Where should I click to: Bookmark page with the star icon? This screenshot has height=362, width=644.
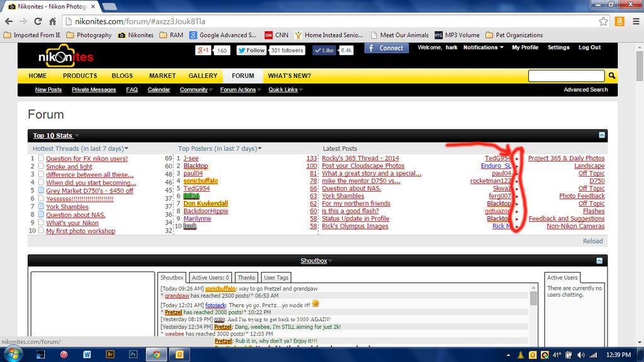pyautogui.click(x=603, y=21)
